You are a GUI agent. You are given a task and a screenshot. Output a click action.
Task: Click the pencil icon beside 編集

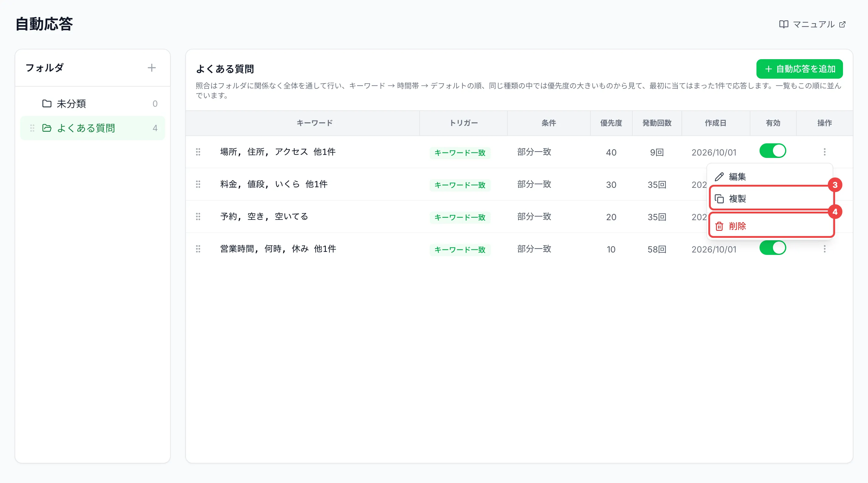(719, 177)
